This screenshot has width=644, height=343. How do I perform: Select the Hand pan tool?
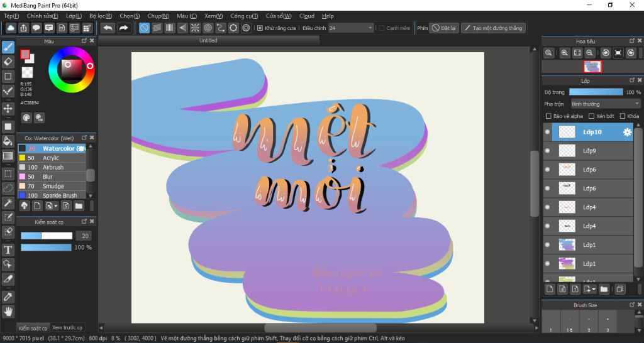tap(8, 312)
